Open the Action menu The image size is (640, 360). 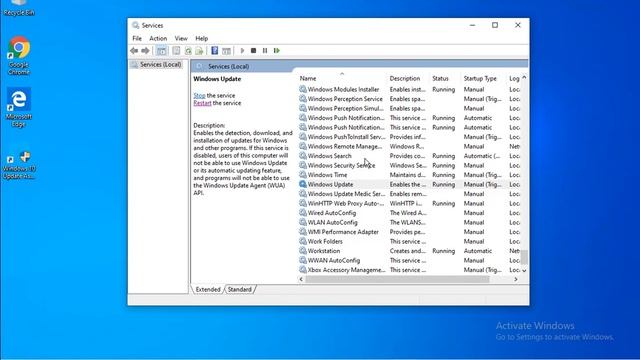click(x=158, y=38)
